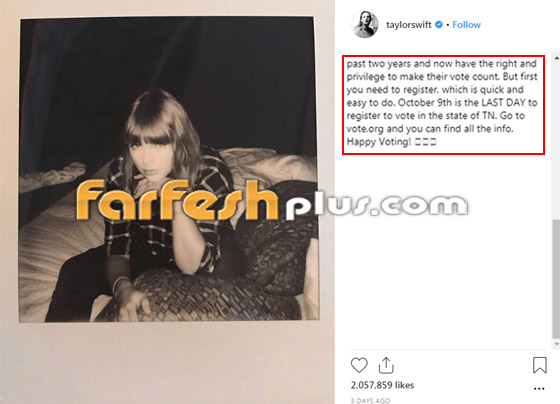Click the emoji placeholder boxes after Happy Voting

[425, 142]
